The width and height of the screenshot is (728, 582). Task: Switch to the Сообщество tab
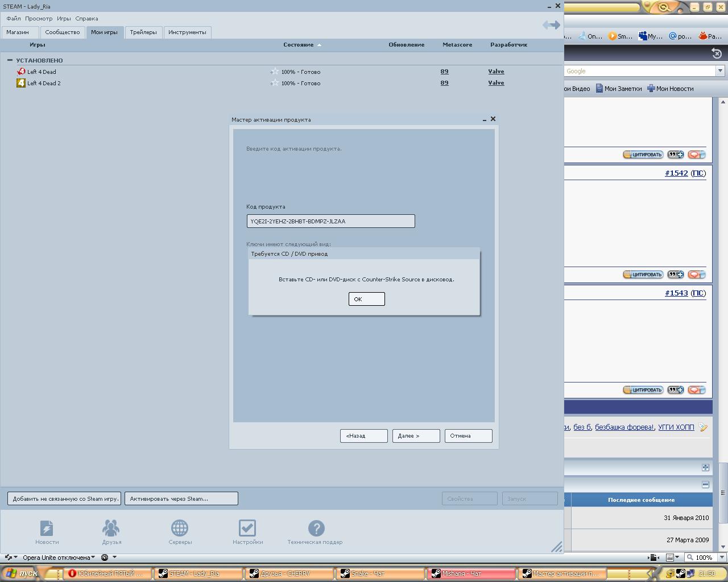point(63,32)
